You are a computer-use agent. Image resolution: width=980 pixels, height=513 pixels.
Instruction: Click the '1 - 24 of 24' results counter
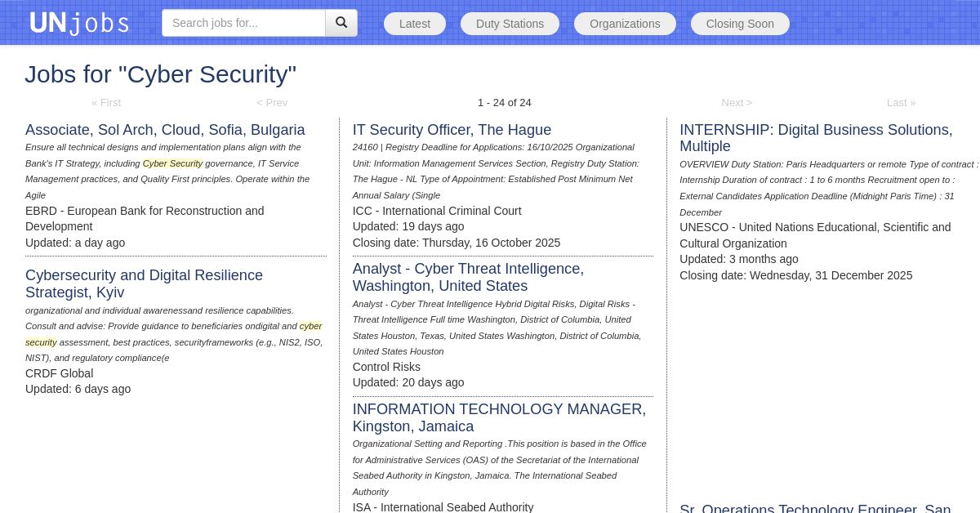[504, 103]
